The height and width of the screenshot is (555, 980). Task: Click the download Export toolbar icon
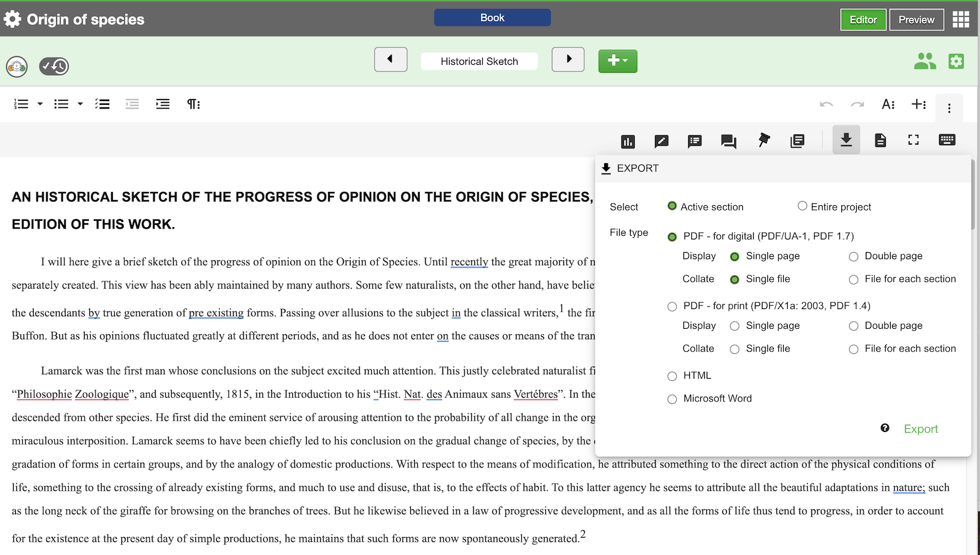(846, 140)
